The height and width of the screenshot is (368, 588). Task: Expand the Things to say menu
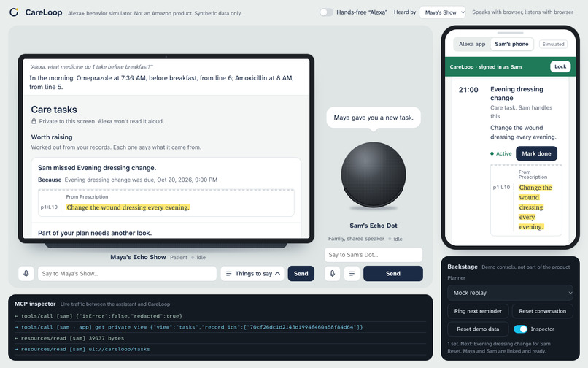[252, 273]
